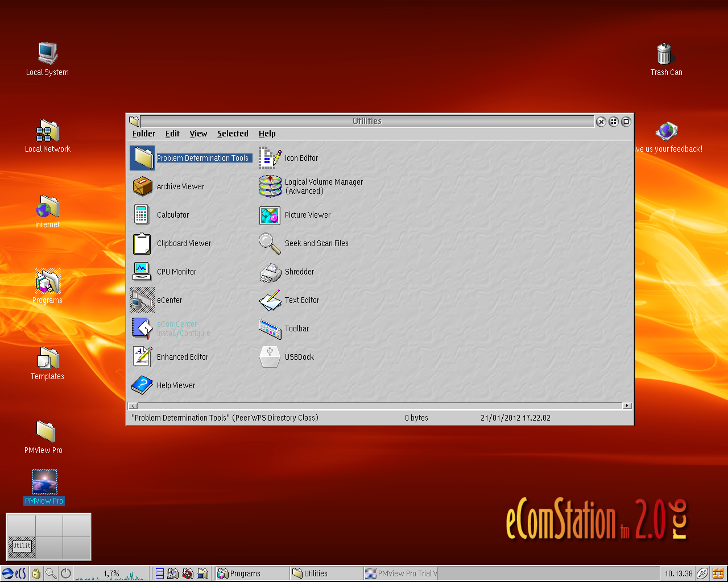This screenshot has width=728, height=582.
Task: Launch the Calculator utility
Action: [142, 215]
